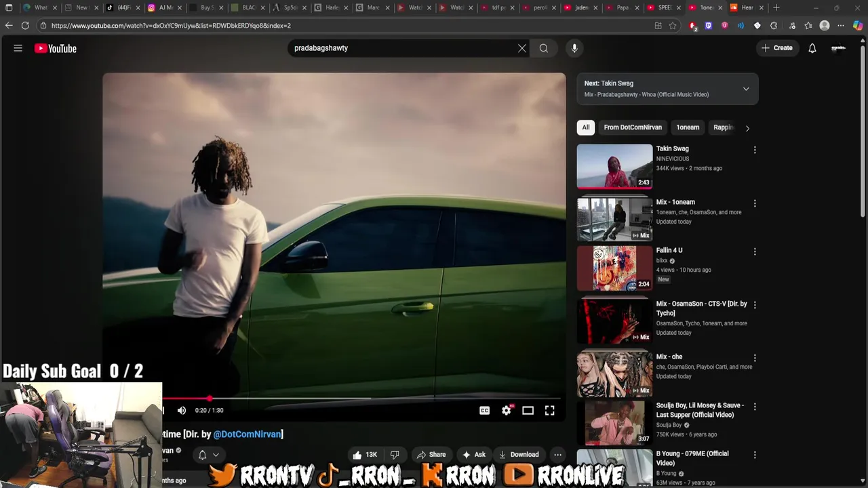Viewport: 868px width, 488px height.
Task: Open more actions ellipsis below the video
Action: [x=557, y=455]
